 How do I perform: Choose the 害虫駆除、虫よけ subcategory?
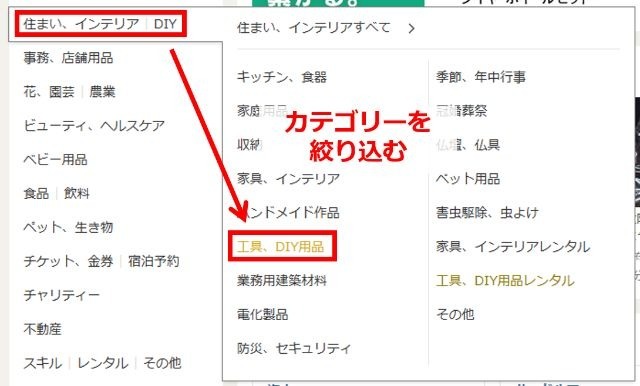point(487,213)
